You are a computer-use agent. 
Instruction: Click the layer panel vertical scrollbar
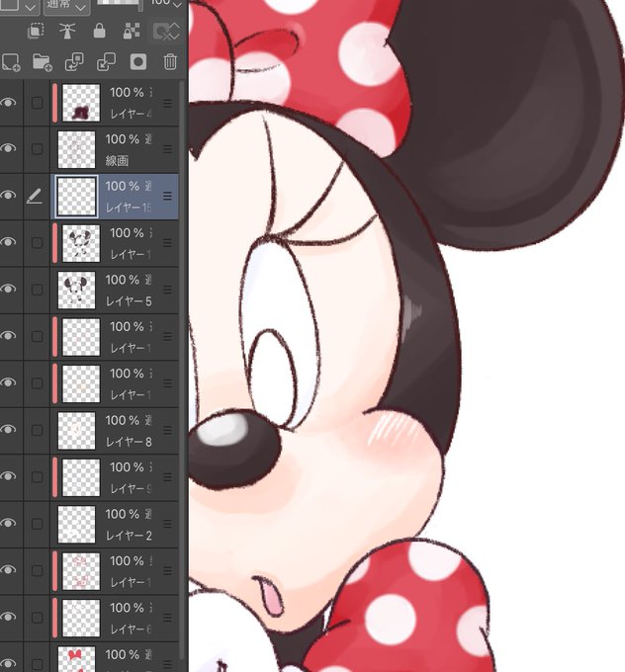click(x=184, y=369)
